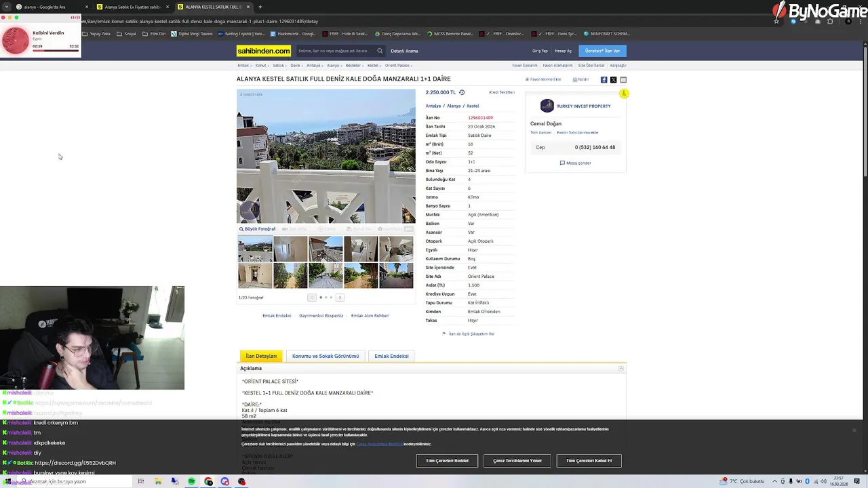Open File Explorer from taskbar
This screenshot has width=868, height=488.
tap(158, 481)
